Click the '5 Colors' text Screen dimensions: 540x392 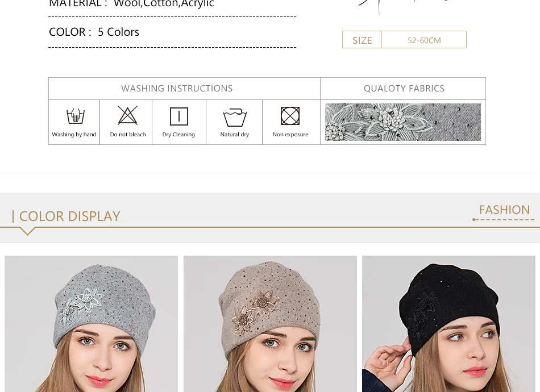click(x=118, y=32)
